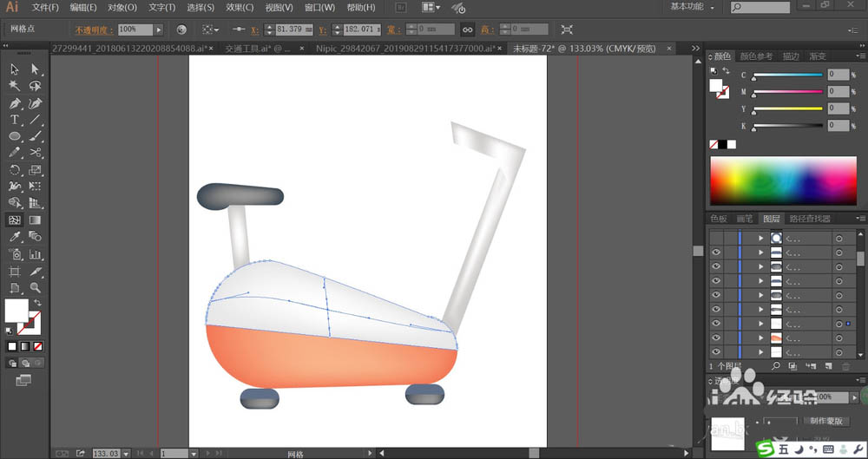Open the opacity value dropdown arrow
This screenshot has width=868, height=459.
[x=159, y=30]
